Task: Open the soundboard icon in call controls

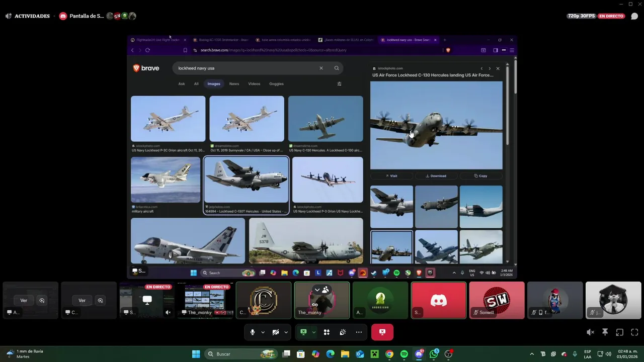Action: pos(343,332)
